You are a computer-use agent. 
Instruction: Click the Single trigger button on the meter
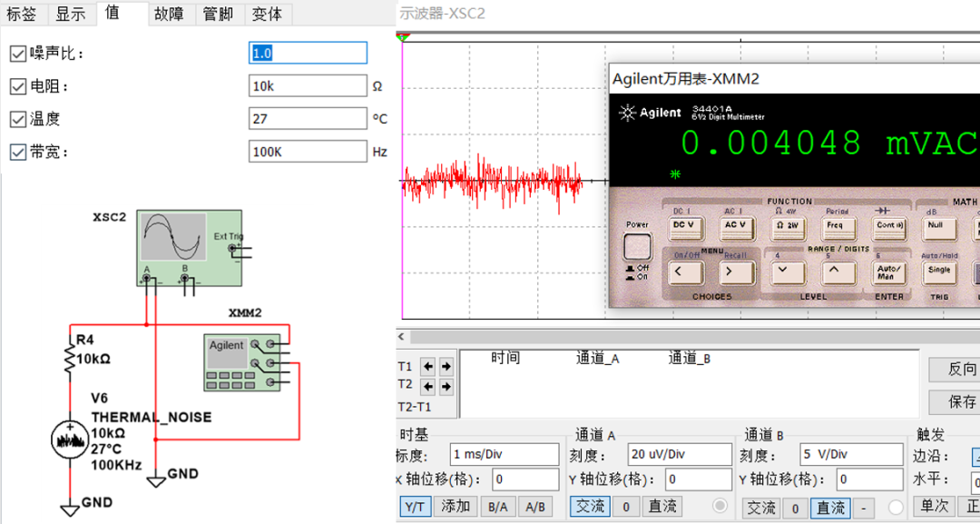(x=939, y=272)
